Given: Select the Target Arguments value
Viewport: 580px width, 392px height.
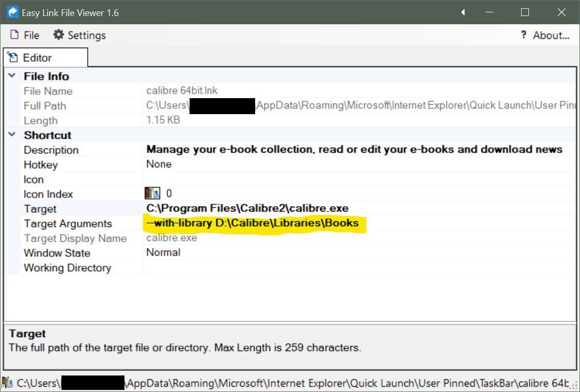Looking at the screenshot, I should tap(252, 223).
